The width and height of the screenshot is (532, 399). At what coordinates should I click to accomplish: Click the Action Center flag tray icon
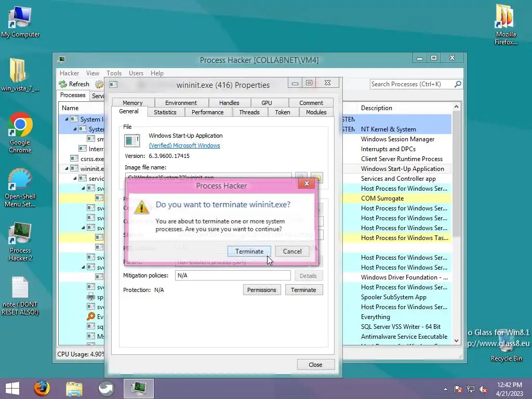point(458,389)
